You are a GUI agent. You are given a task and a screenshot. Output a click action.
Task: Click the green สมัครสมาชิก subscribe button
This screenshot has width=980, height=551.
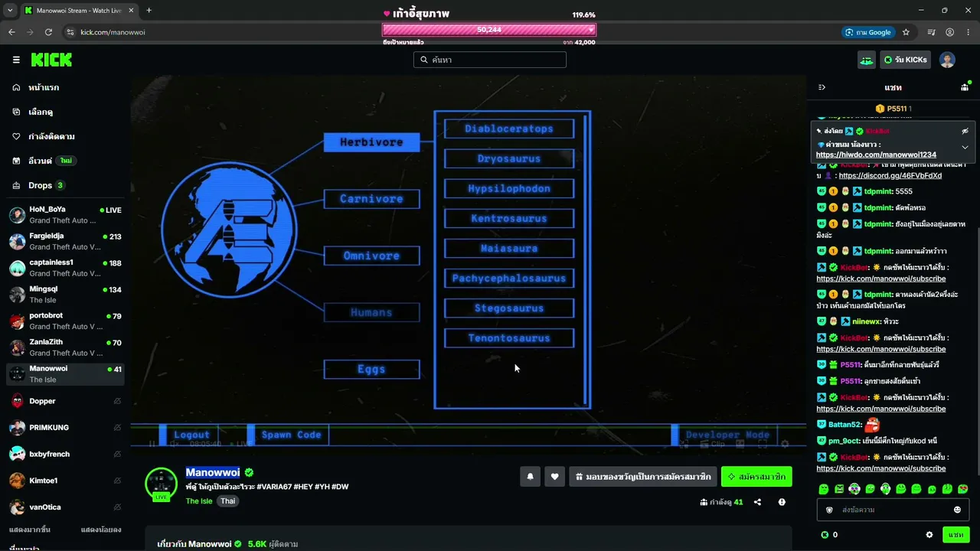coord(756,477)
